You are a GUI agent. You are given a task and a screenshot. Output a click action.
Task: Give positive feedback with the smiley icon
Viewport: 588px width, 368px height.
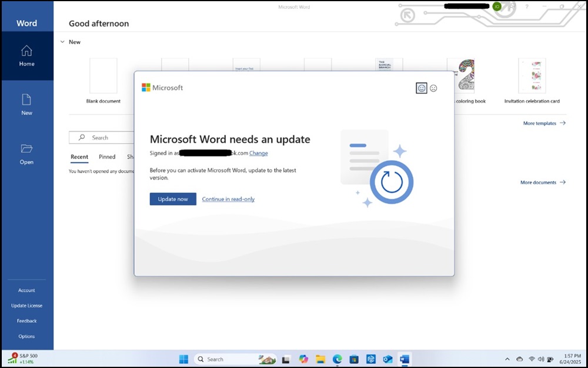click(422, 88)
